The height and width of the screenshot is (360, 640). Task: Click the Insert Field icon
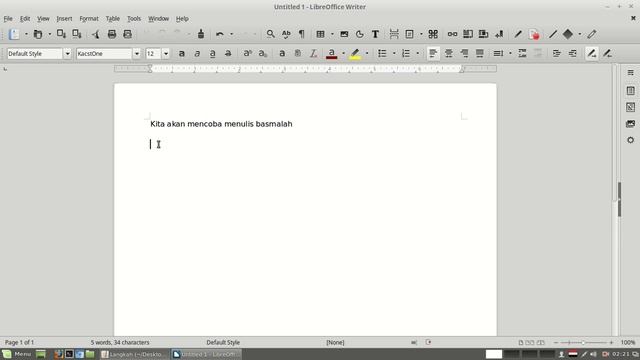[409, 34]
